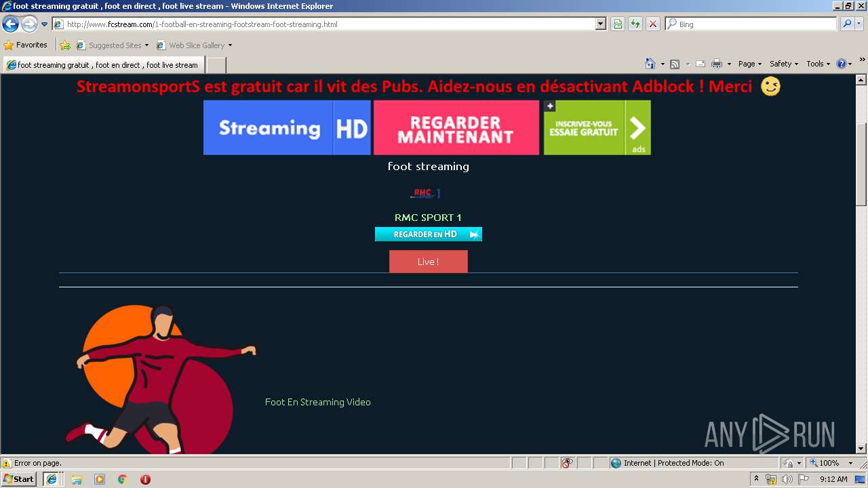
Task: Click the fcstream URL address field
Action: [324, 24]
